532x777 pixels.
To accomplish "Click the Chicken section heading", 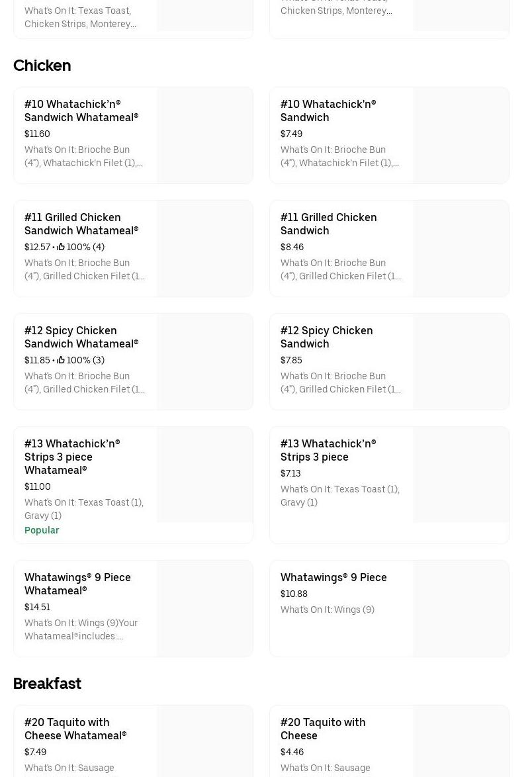I will 42,66.
